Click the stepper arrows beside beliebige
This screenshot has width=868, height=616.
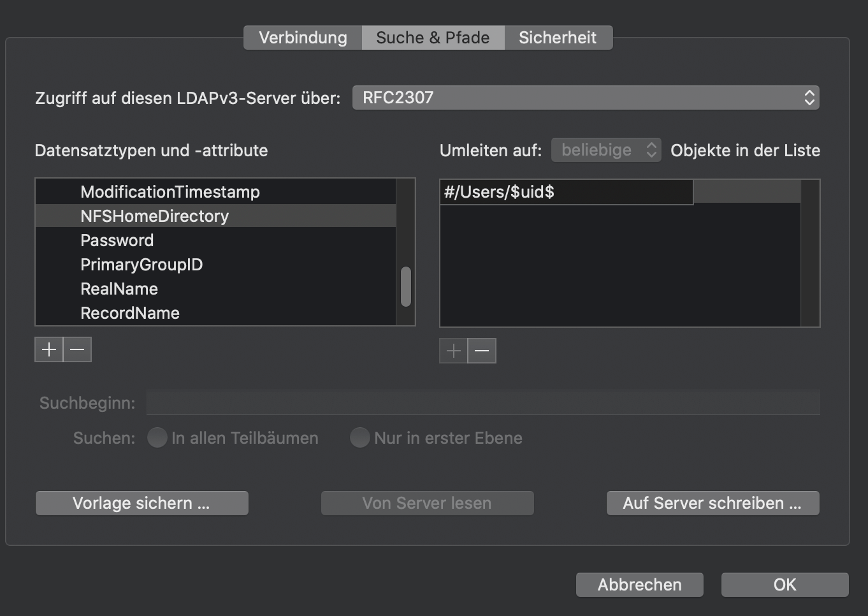[x=651, y=150]
